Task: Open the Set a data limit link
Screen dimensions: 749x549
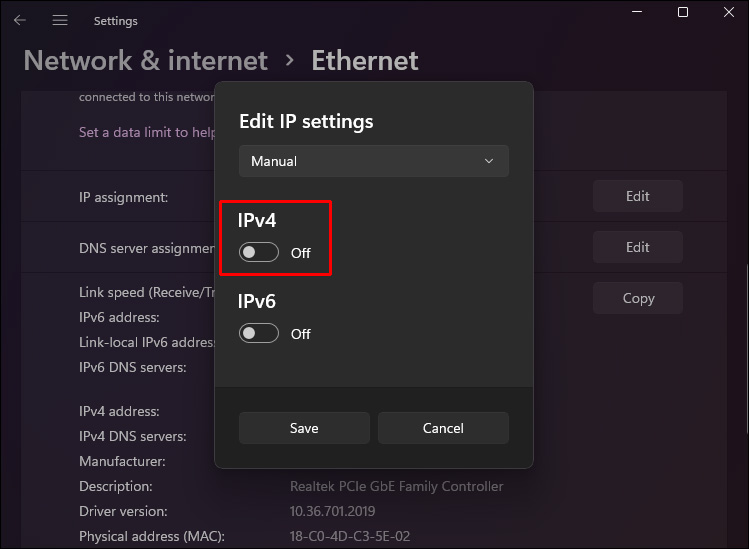Action: click(146, 132)
